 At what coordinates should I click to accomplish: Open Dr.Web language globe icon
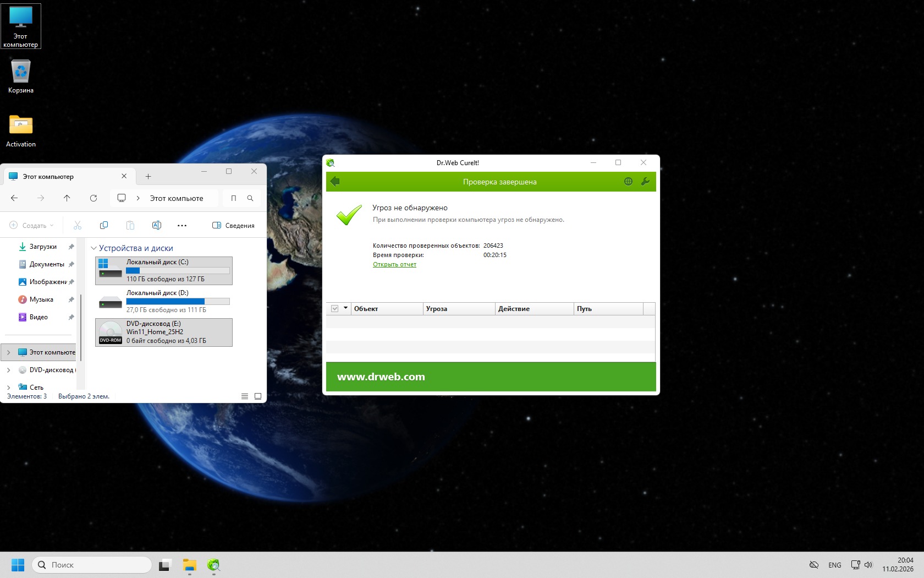[628, 182]
